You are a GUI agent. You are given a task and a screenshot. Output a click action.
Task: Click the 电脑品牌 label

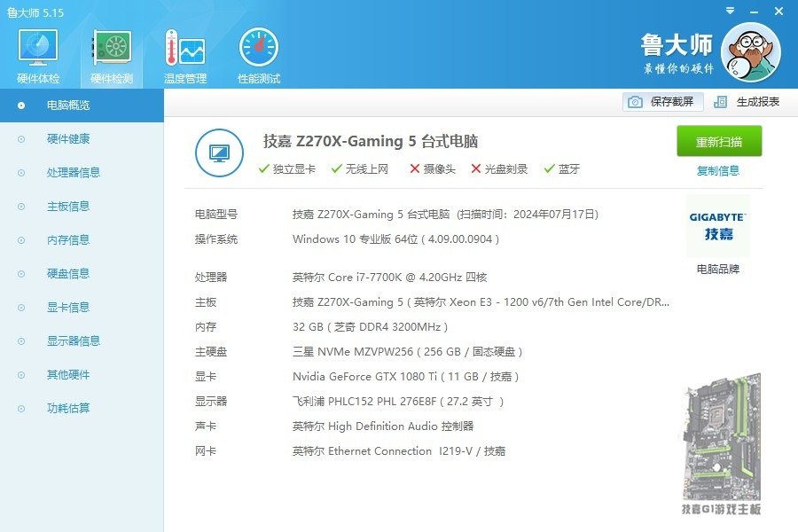coord(717,270)
